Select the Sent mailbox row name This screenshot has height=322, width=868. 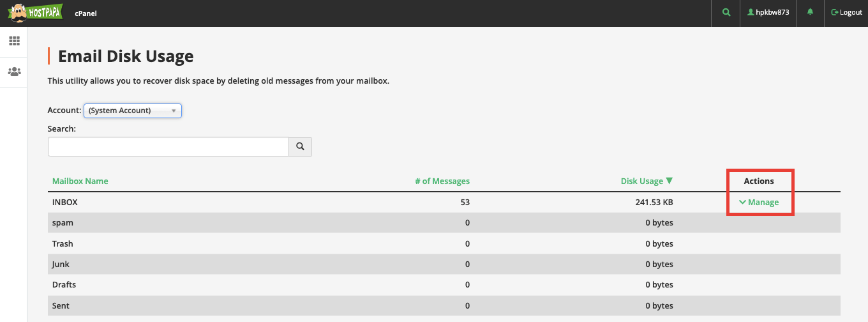(61, 305)
